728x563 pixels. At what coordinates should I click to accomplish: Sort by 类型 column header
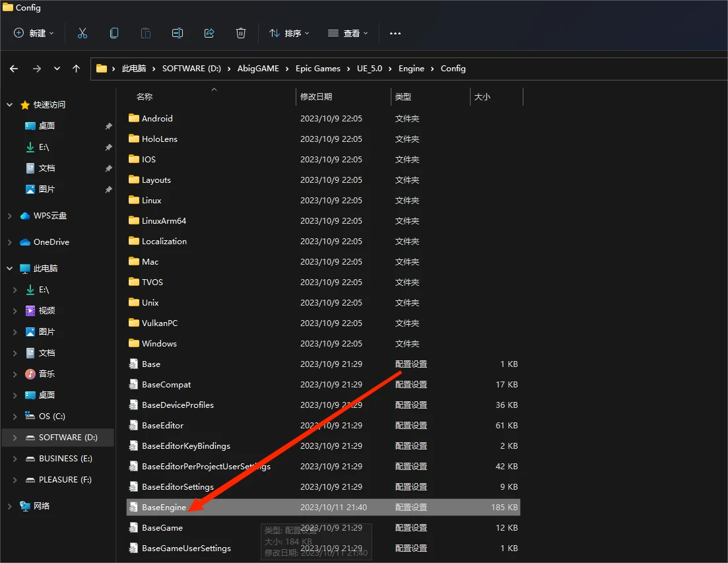[403, 96]
